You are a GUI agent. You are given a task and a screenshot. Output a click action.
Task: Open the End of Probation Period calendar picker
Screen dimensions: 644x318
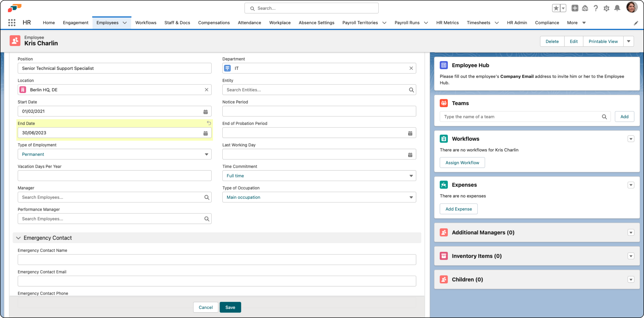coord(410,133)
